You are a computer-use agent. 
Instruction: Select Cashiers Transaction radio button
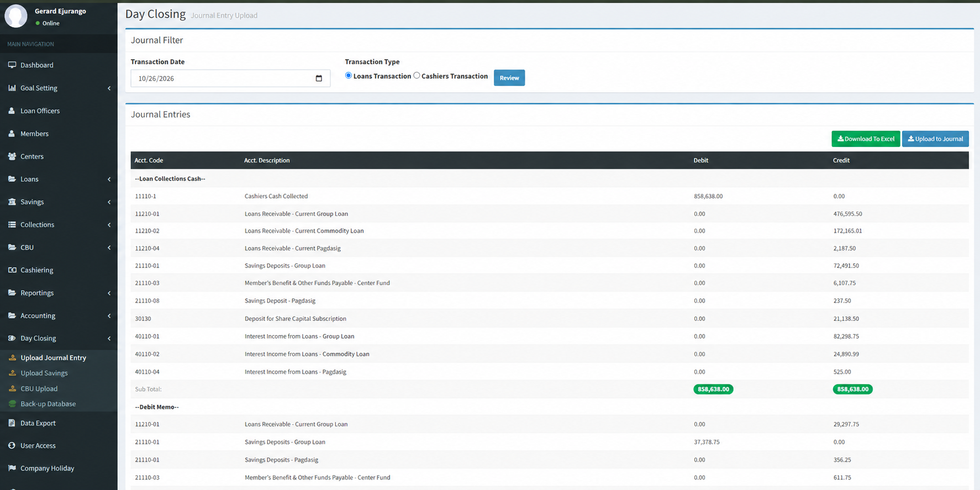pyautogui.click(x=417, y=76)
